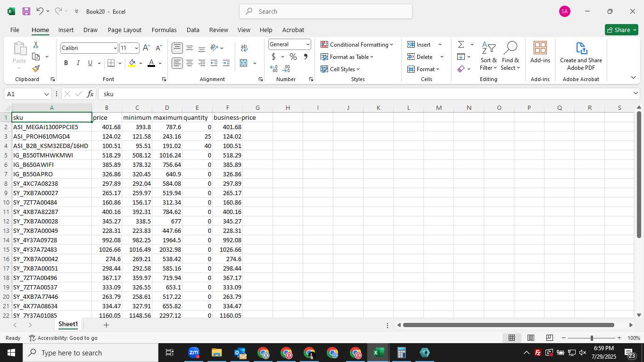The image size is (644, 362).
Task: Open Sort & Filter
Action: point(488,57)
